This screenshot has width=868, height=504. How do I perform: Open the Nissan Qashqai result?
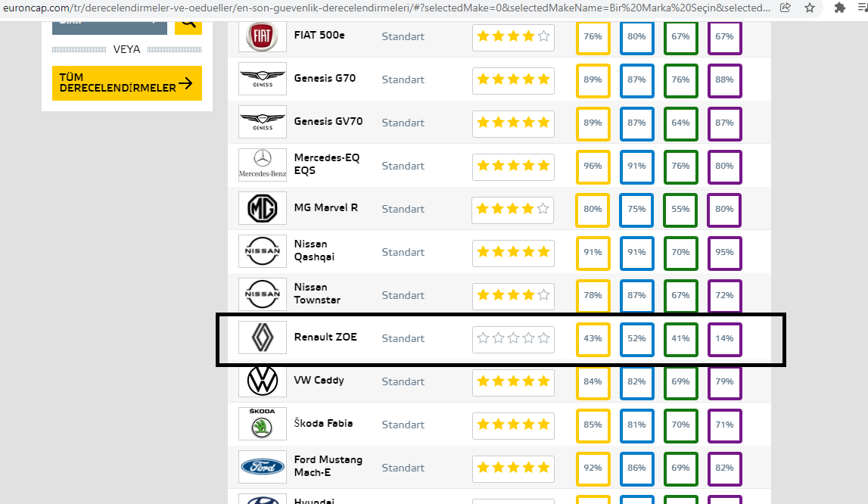pyautogui.click(x=314, y=250)
